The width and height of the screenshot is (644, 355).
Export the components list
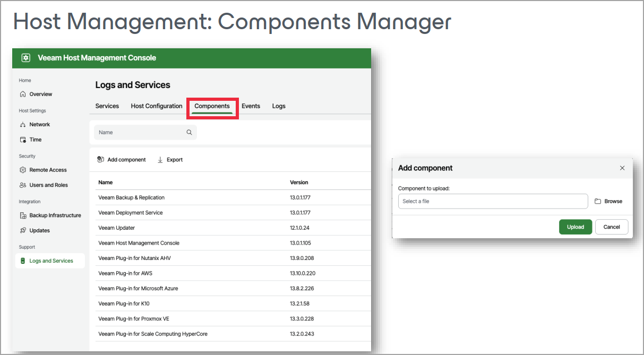point(170,160)
